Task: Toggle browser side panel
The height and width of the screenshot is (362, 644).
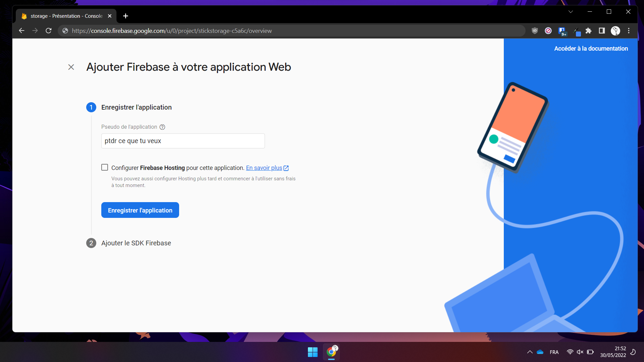Action: [602, 31]
